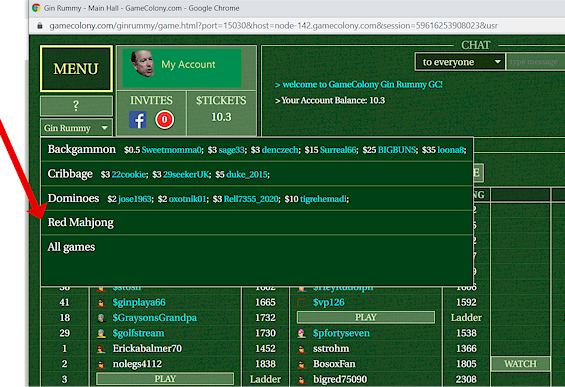Click player name Erickabalmer70
This screenshot has width=565, height=387.
(147, 348)
